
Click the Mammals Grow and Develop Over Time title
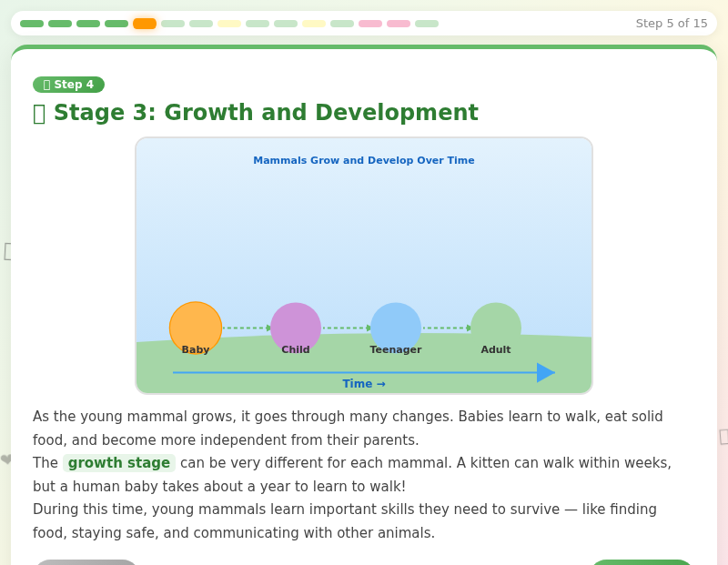(364, 160)
